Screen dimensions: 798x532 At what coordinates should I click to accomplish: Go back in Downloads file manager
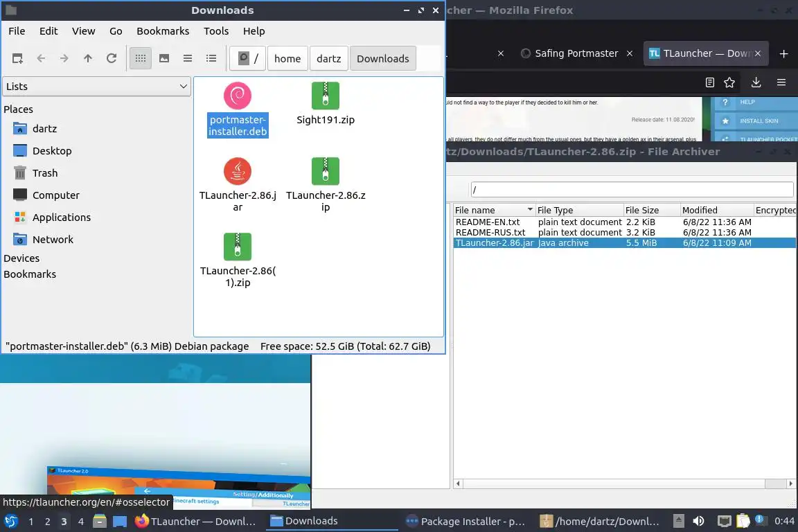point(42,59)
